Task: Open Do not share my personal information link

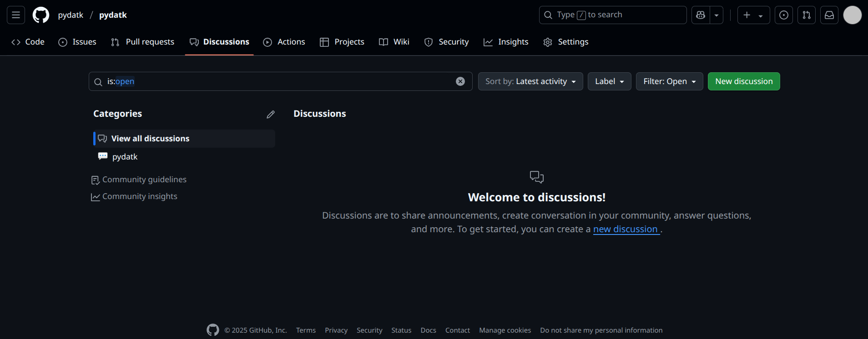Action: click(601, 330)
